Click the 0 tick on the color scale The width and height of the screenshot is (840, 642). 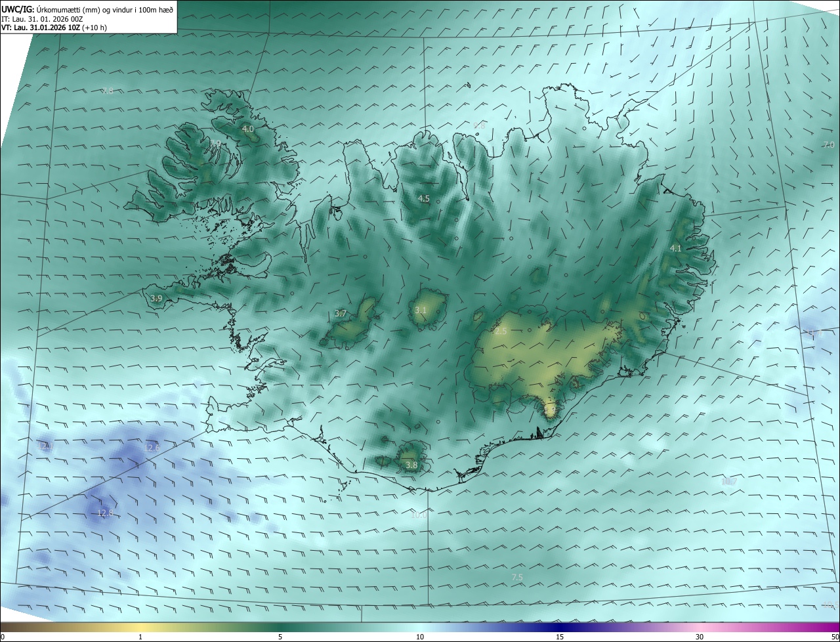(3, 637)
